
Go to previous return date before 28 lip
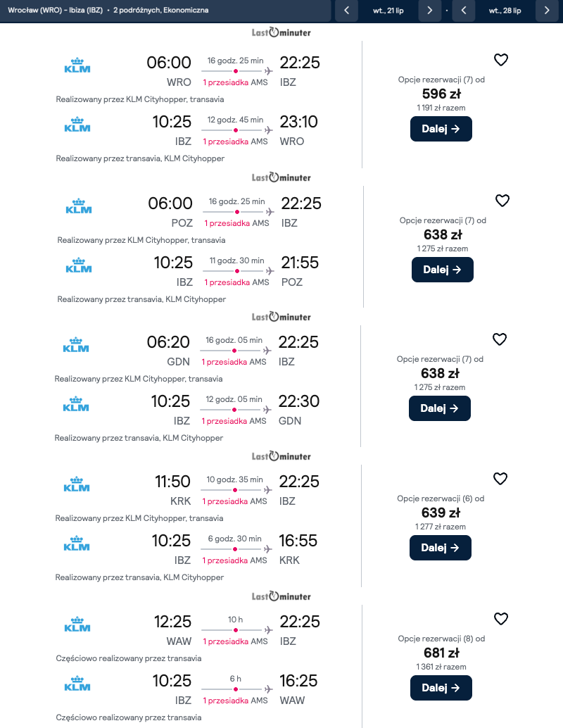[464, 11]
